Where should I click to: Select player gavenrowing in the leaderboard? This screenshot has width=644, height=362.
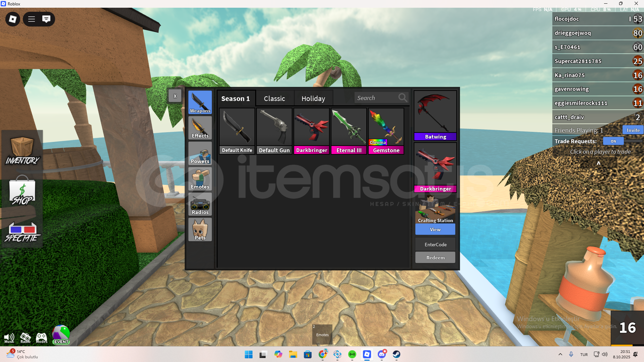(598, 89)
